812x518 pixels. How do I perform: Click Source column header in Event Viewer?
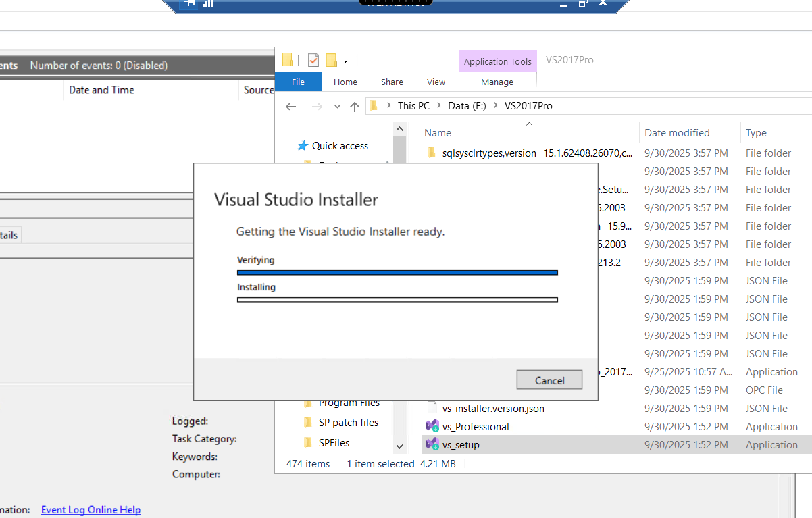[x=259, y=90]
